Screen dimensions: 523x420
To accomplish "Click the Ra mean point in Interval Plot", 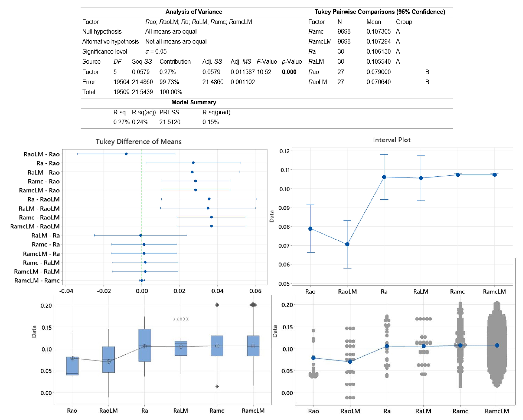I will click(384, 177).
